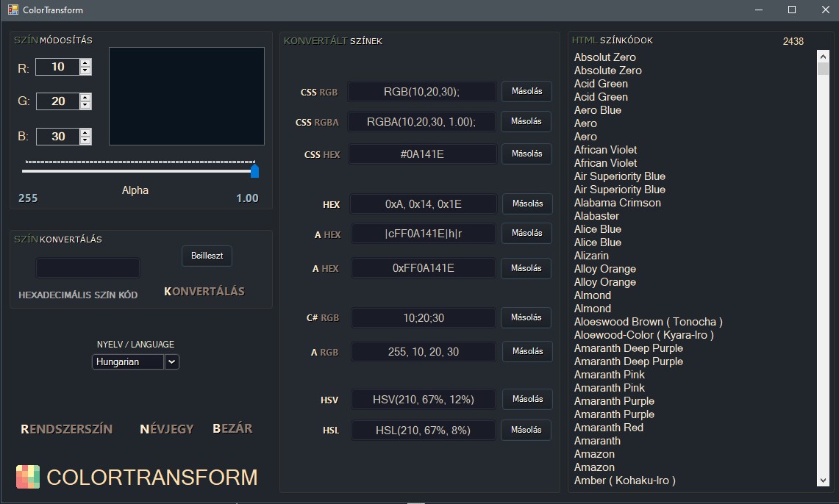Open the NÉVJEGY about item
The width and height of the screenshot is (839, 504).
tap(167, 429)
